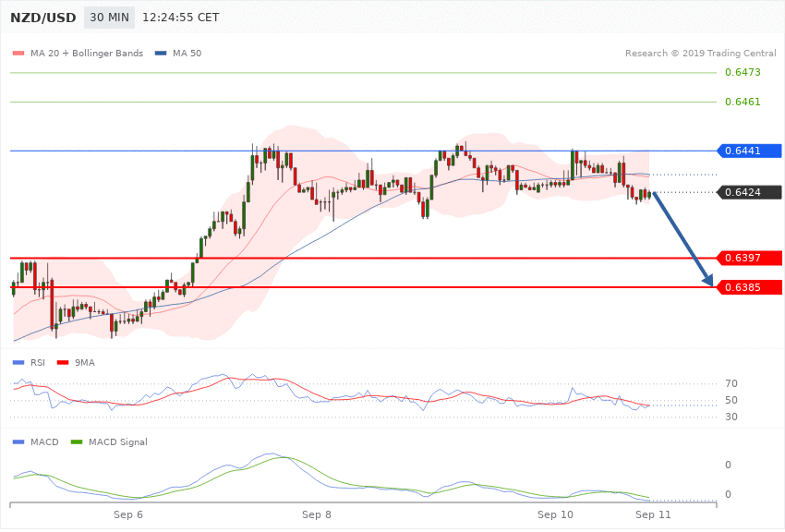The height and width of the screenshot is (532, 785).
Task: Click the Sep 10 date axis label
Action: [555, 514]
